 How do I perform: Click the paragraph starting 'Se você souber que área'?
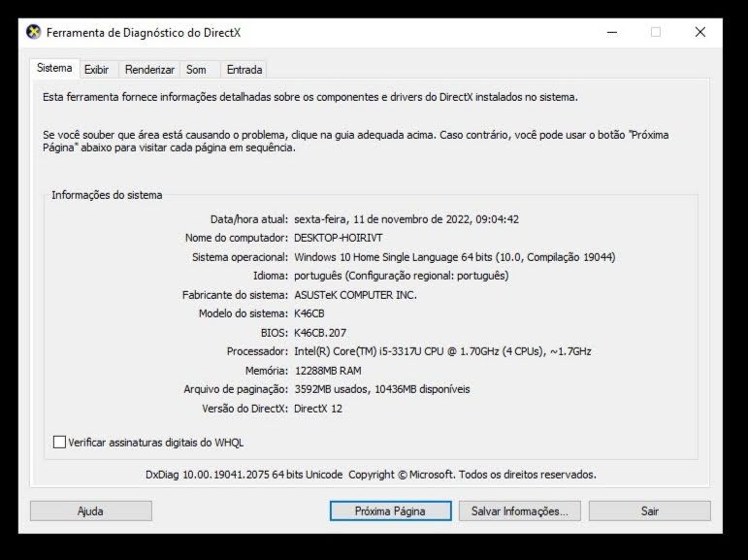click(355, 141)
